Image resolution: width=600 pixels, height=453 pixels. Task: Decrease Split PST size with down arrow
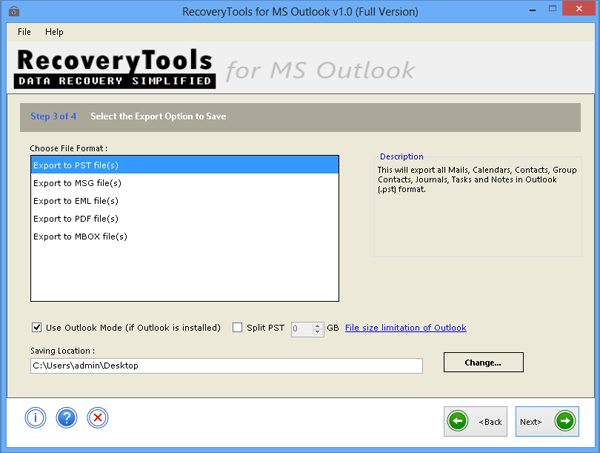(x=317, y=332)
